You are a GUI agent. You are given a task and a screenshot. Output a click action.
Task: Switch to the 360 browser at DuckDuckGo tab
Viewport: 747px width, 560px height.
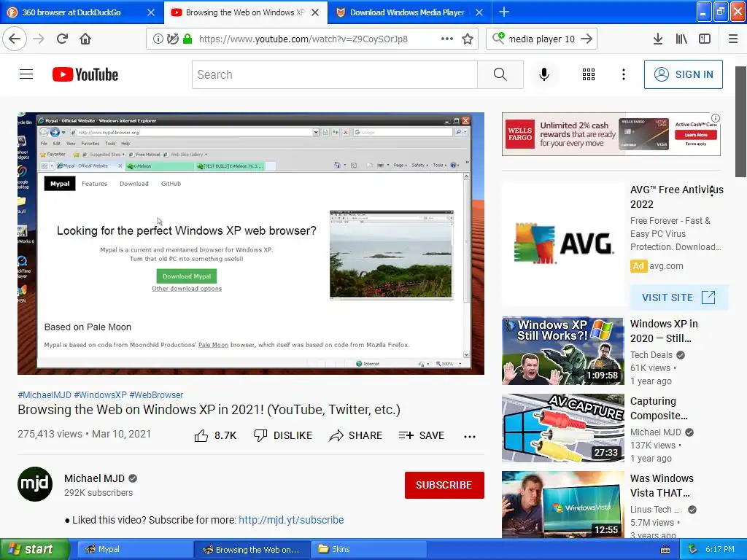[71, 12]
